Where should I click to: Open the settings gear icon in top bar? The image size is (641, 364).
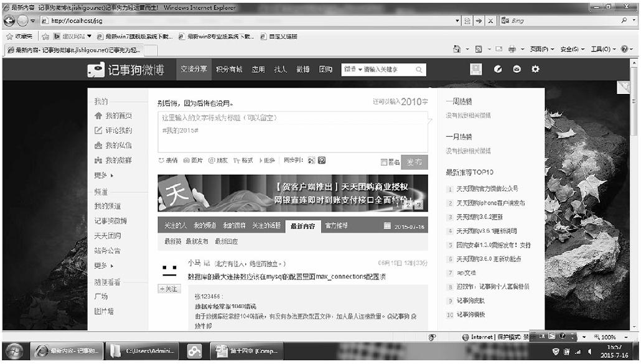(536, 70)
